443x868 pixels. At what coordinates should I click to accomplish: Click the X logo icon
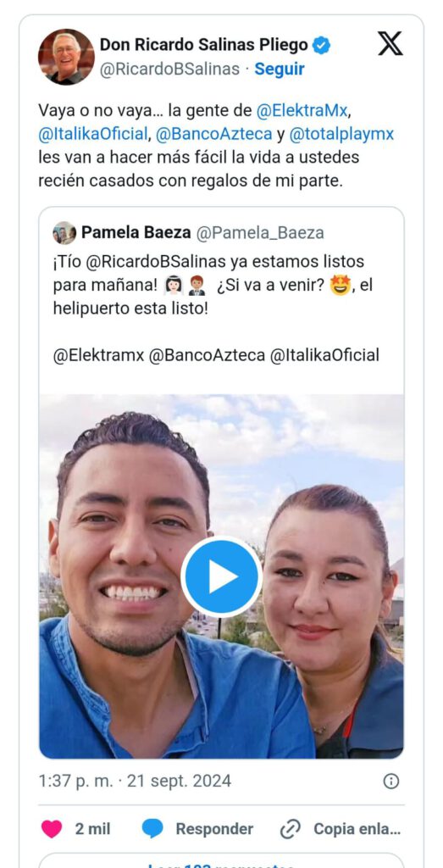point(390,43)
